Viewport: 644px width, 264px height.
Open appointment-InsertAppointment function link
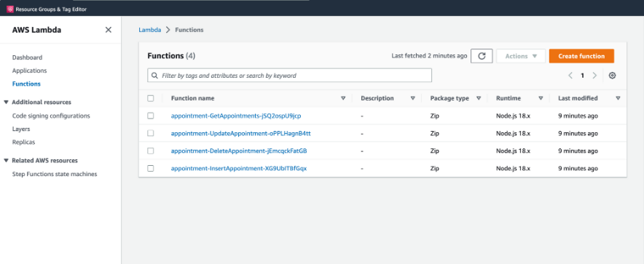[x=239, y=169]
